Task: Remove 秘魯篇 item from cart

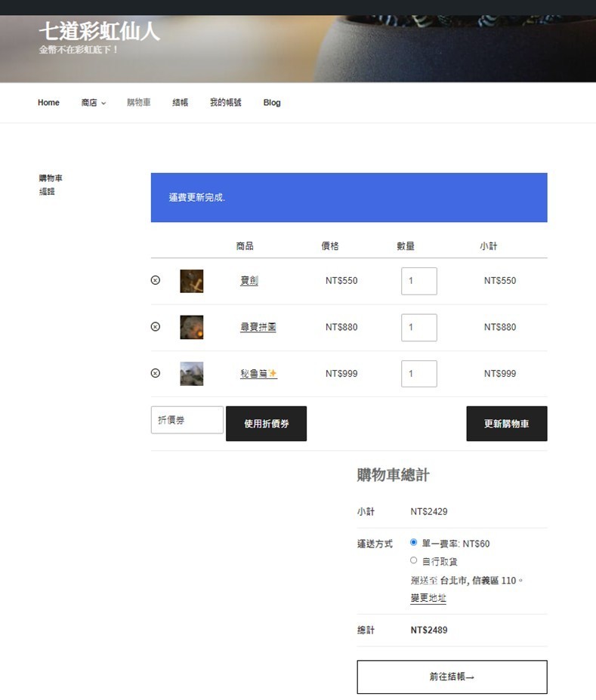Action: 156,373
